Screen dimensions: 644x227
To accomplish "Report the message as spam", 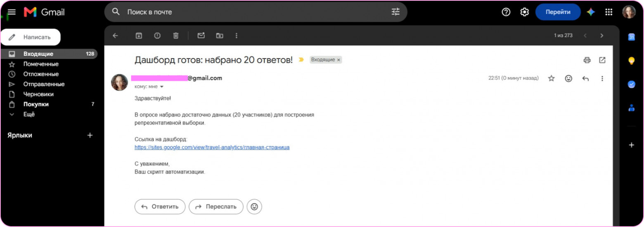I will 157,36.
